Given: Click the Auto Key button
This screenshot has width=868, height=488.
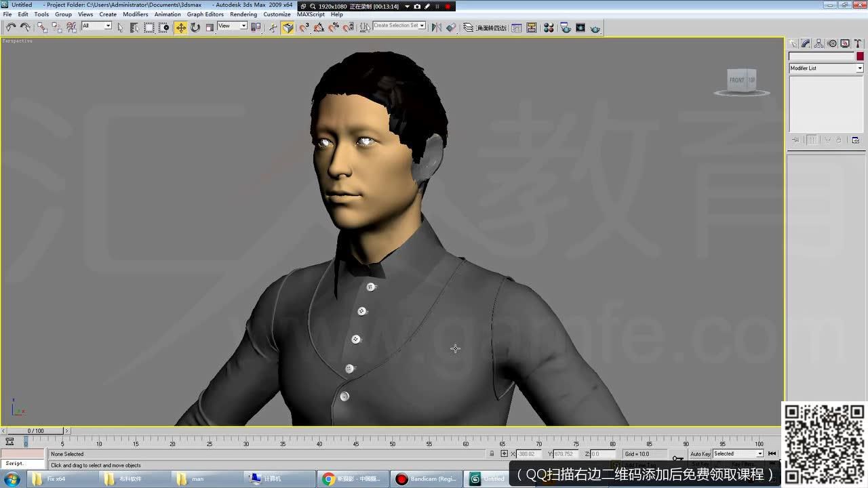Looking at the screenshot, I should click(x=701, y=453).
